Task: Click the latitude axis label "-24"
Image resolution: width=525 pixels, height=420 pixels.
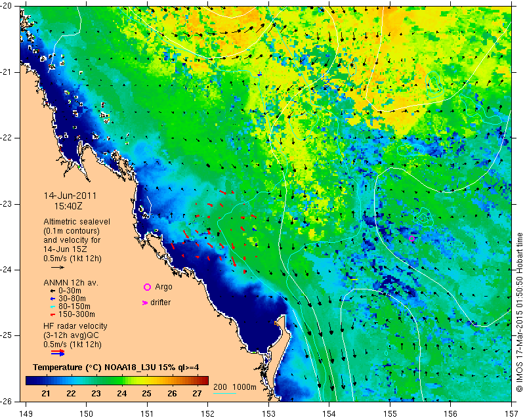Action: point(7,270)
